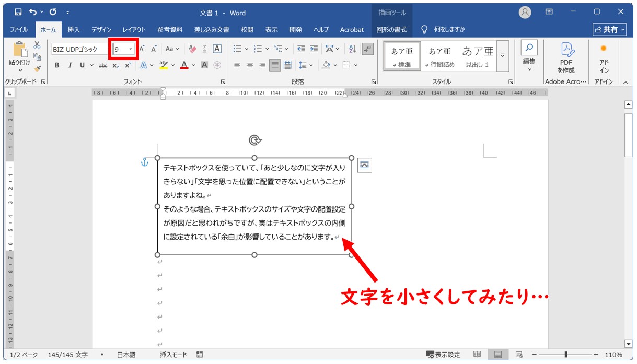
Task: Apply character shading A icon
Action: (204, 65)
